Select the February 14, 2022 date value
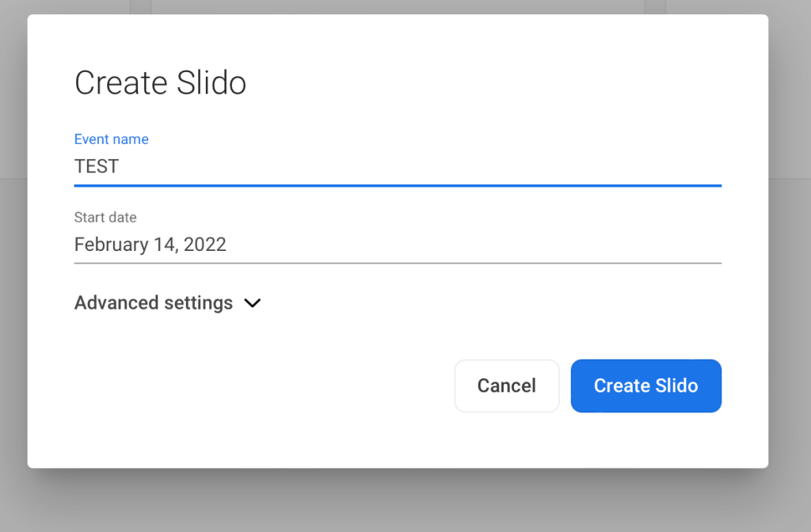 point(150,245)
